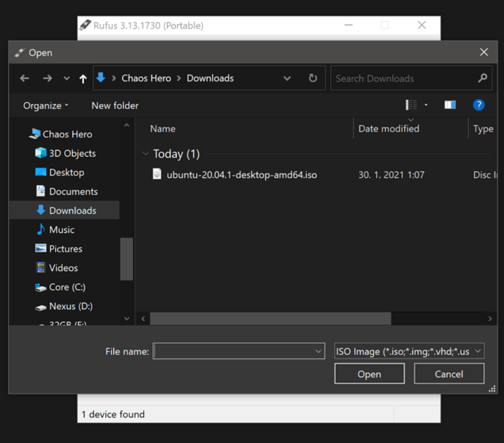Open 3D Objects in the sidebar

[x=72, y=154]
